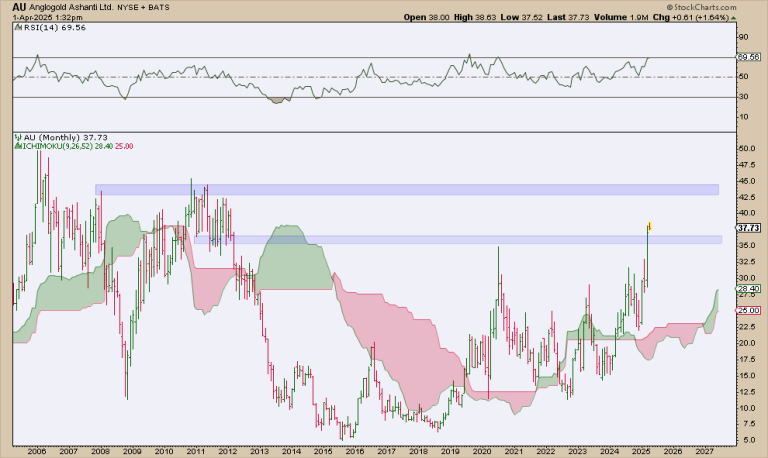
Task: Click the 69.56 tag on RSI right axis
Action: (748, 57)
